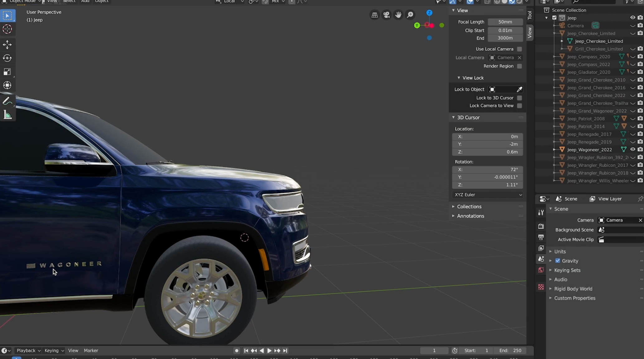Expand the Collections panel

(453, 207)
